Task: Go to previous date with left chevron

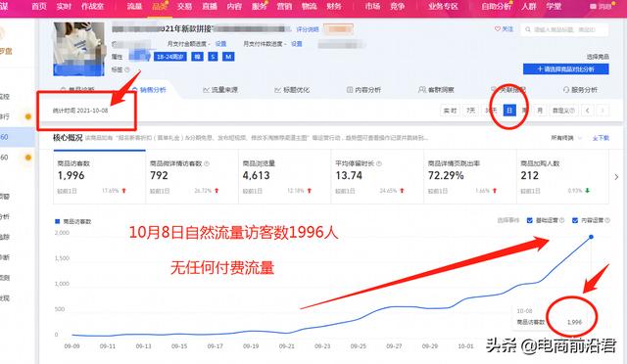Action: pyautogui.click(x=587, y=111)
